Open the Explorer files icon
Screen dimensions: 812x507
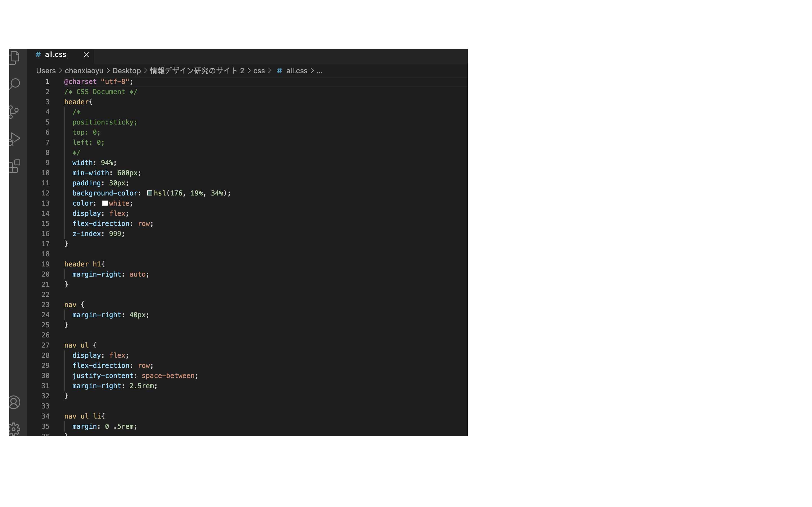pos(15,57)
